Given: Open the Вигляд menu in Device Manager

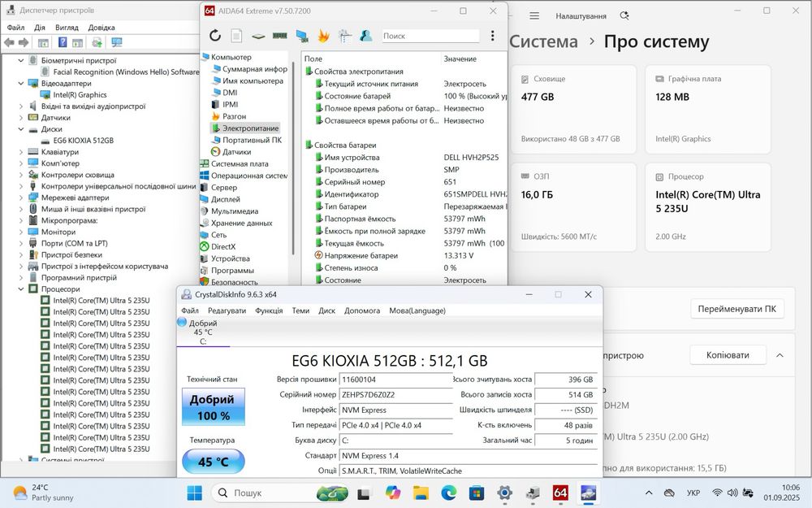Looking at the screenshot, I should pos(67,28).
